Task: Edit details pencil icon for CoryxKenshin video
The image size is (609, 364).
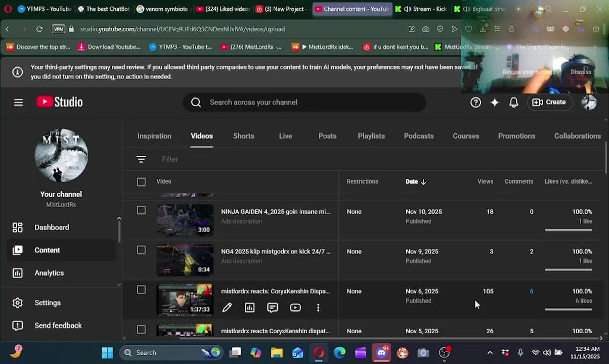Action: [227, 307]
